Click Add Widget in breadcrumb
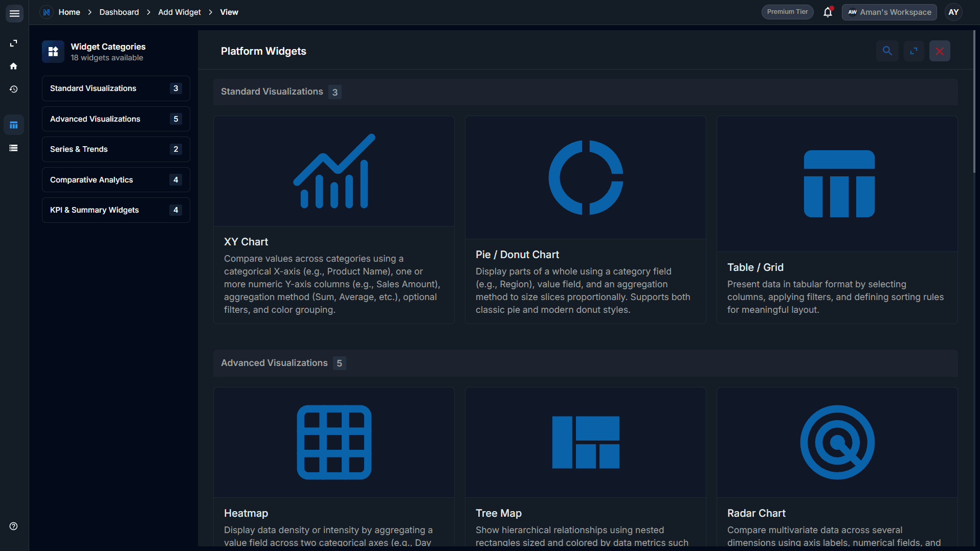 (x=180, y=12)
